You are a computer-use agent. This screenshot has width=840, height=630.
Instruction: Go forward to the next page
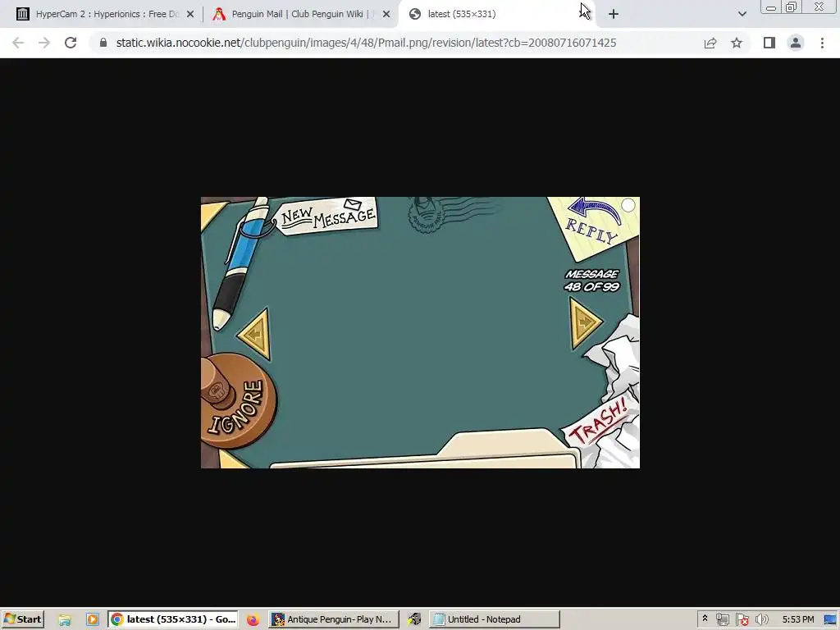click(x=44, y=43)
